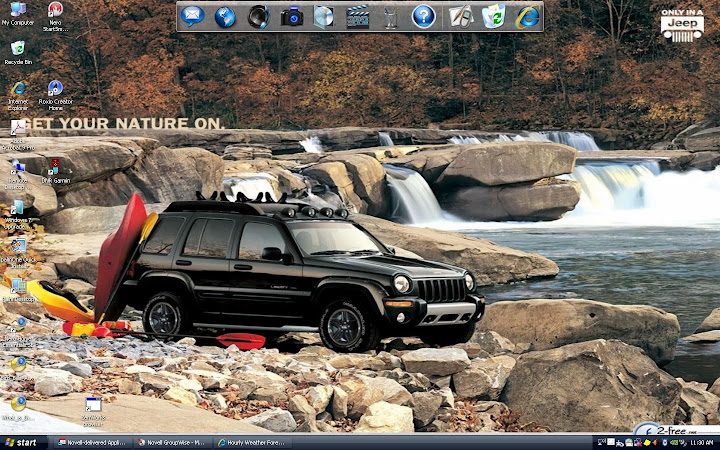Click the camera icon in the dock
The width and height of the screenshot is (720, 450).
tap(292, 17)
